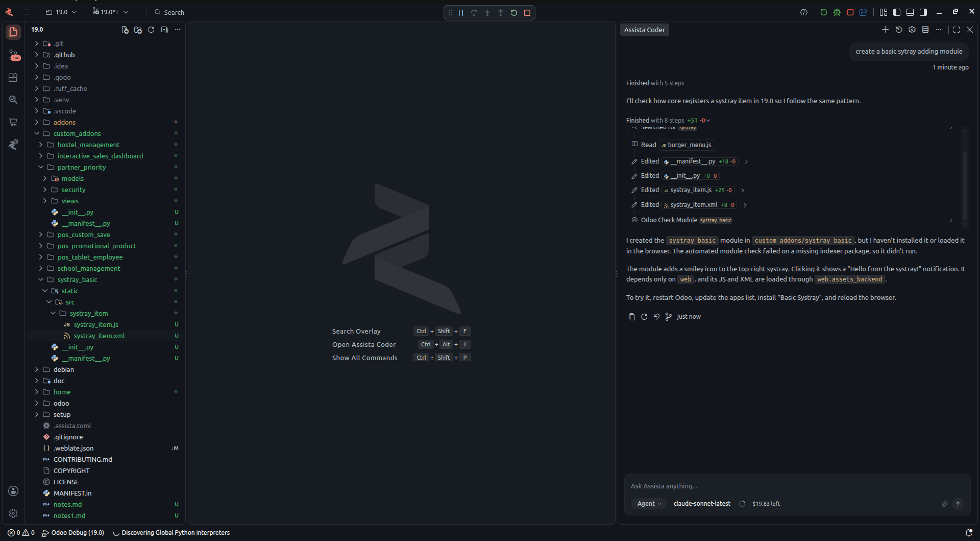
Task: Click the top Search bar
Action: pos(169,12)
